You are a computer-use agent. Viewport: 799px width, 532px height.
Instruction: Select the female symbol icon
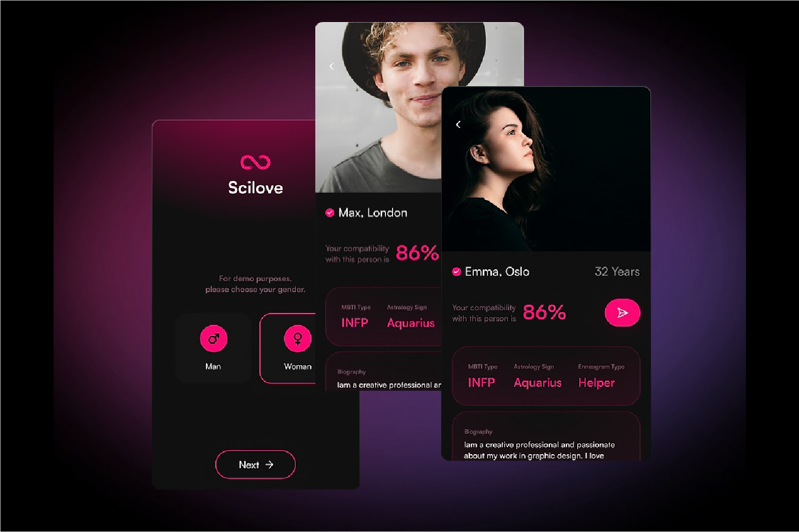tap(298, 338)
